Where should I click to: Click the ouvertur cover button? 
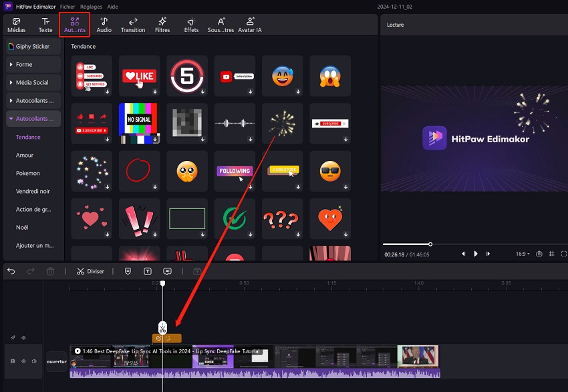tap(57, 361)
